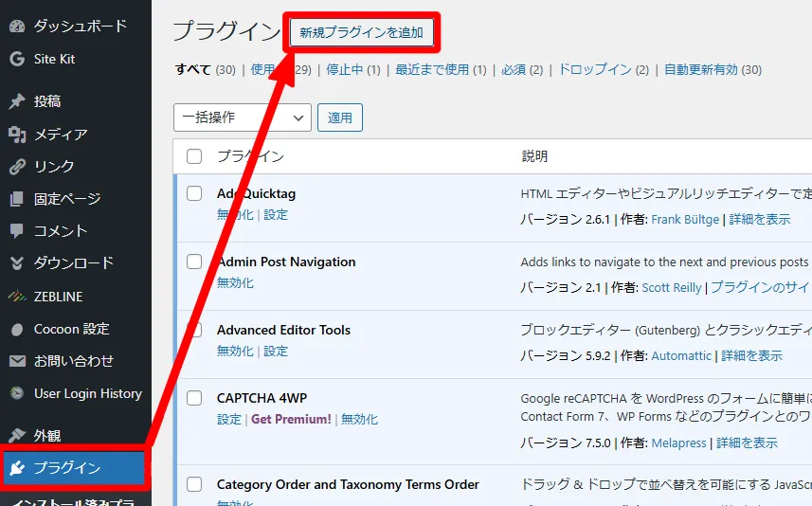Click the pushpin icon for 投稿

pos(16,101)
